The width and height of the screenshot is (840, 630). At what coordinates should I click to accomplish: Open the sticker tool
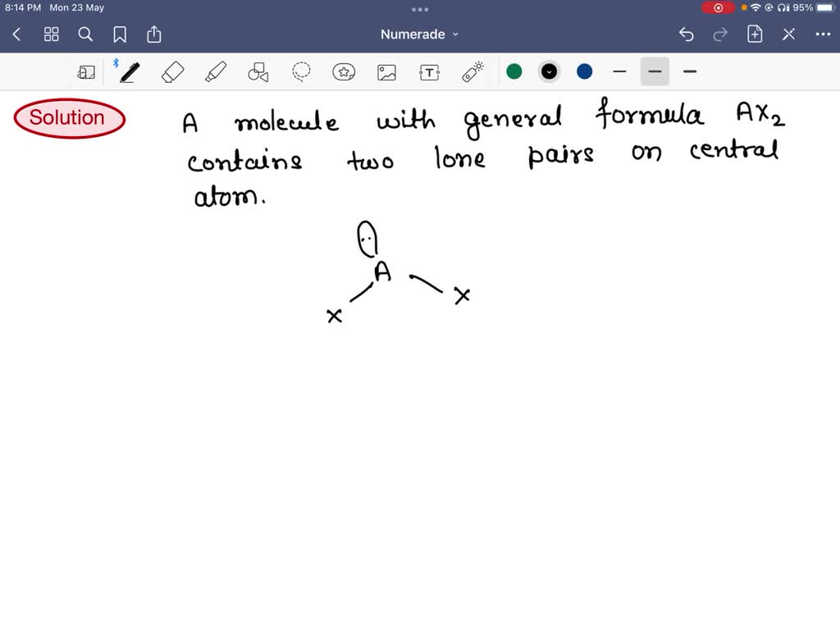point(344,71)
